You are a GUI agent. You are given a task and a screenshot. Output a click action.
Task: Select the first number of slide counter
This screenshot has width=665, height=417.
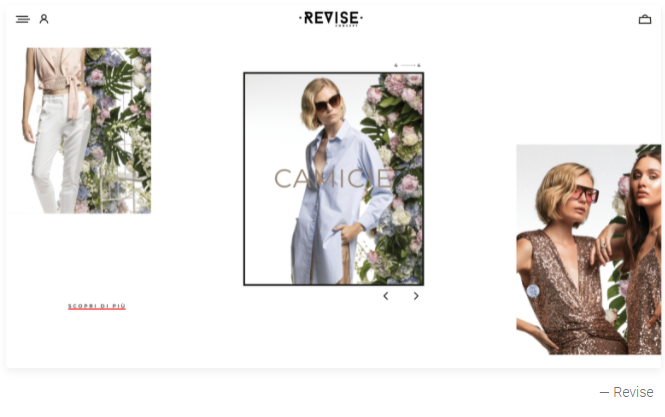click(396, 65)
